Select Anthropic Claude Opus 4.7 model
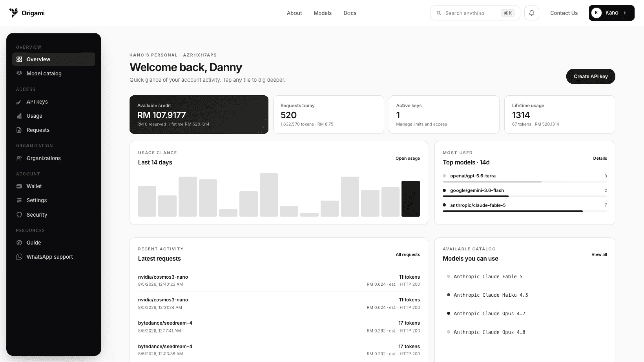Viewport: 644px width, 362px height. (x=486, y=314)
